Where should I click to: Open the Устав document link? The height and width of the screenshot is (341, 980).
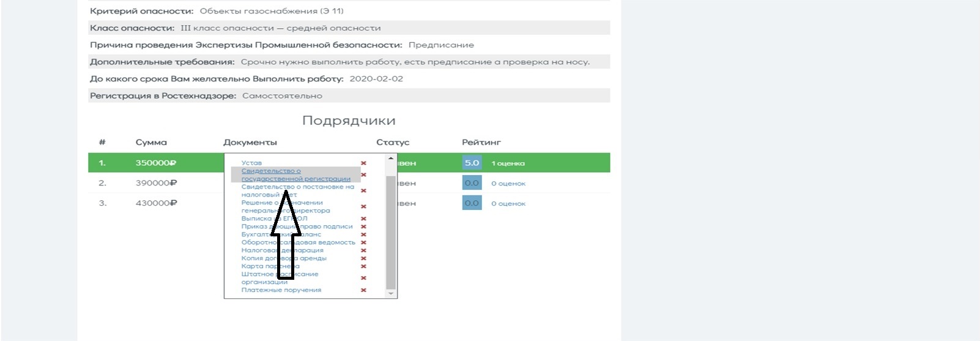251,163
